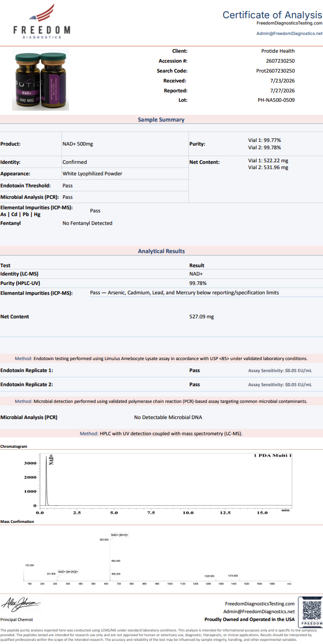
Task: Click the Purity (HPLC-UV) result 99.78%
Action: [x=198, y=283]
